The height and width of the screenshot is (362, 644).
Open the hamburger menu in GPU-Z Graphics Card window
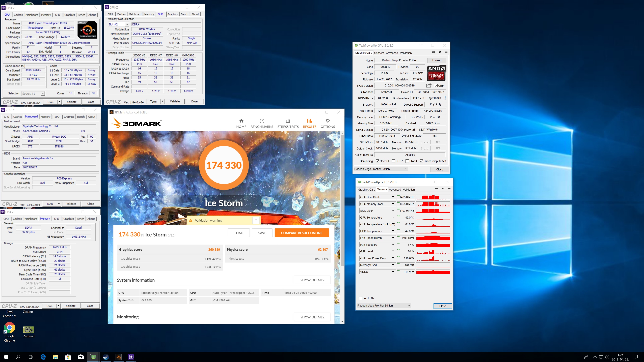pos(446,52)
